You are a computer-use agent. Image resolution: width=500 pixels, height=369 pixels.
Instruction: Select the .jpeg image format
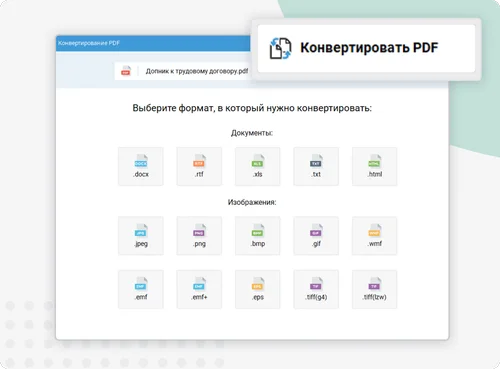pyautogui.click(x=141, y=236)
